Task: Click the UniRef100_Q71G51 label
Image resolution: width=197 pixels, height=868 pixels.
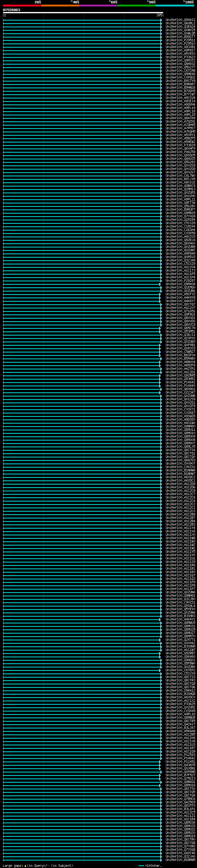Action: (x=180, y=311)
